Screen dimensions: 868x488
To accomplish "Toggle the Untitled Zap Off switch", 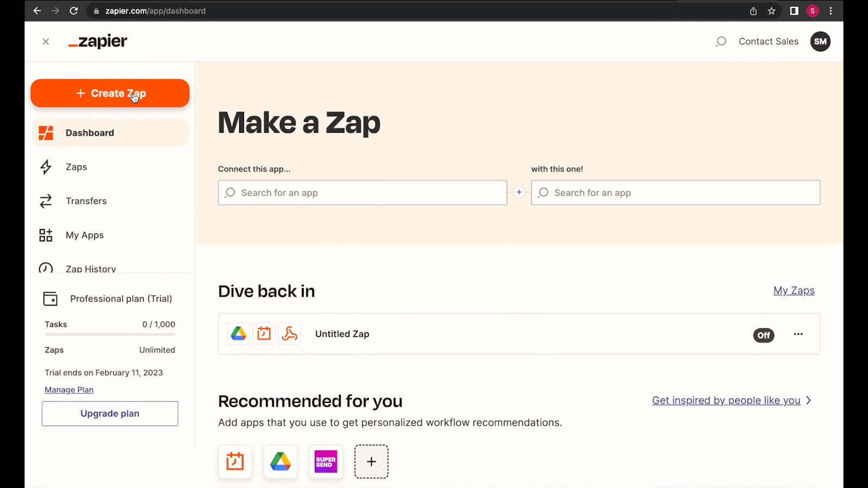I will coord(763,335).
